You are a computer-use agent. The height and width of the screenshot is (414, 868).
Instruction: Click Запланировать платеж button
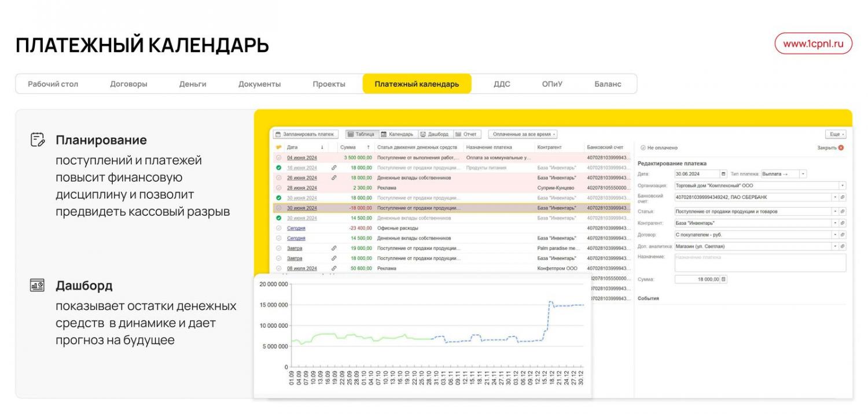[305, 134]
